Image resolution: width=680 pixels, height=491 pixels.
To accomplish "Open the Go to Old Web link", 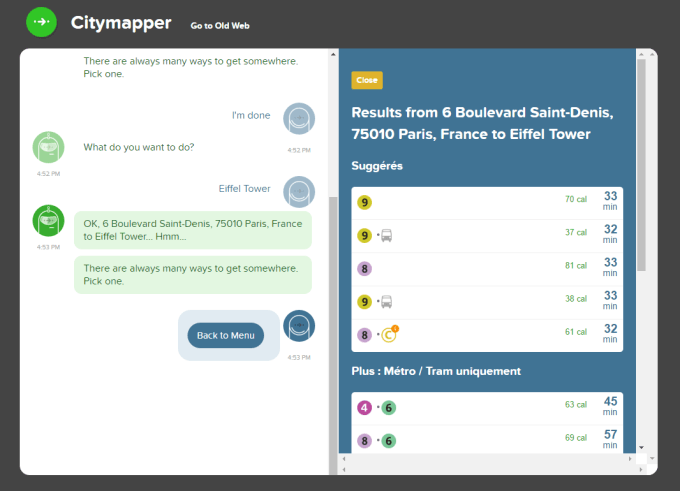I will (220, 26).
